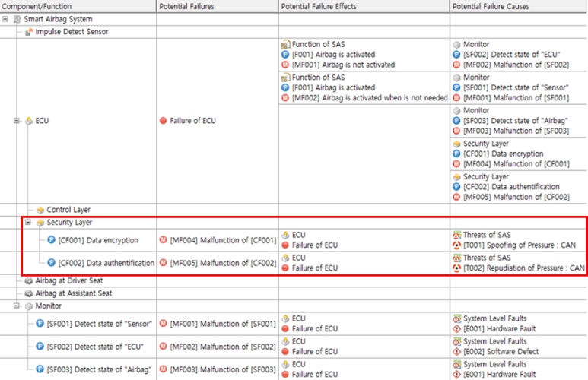588x380 pixels.
Task: Click the Impulse Detect Sensor icon
Action: (x=29, y=32)
